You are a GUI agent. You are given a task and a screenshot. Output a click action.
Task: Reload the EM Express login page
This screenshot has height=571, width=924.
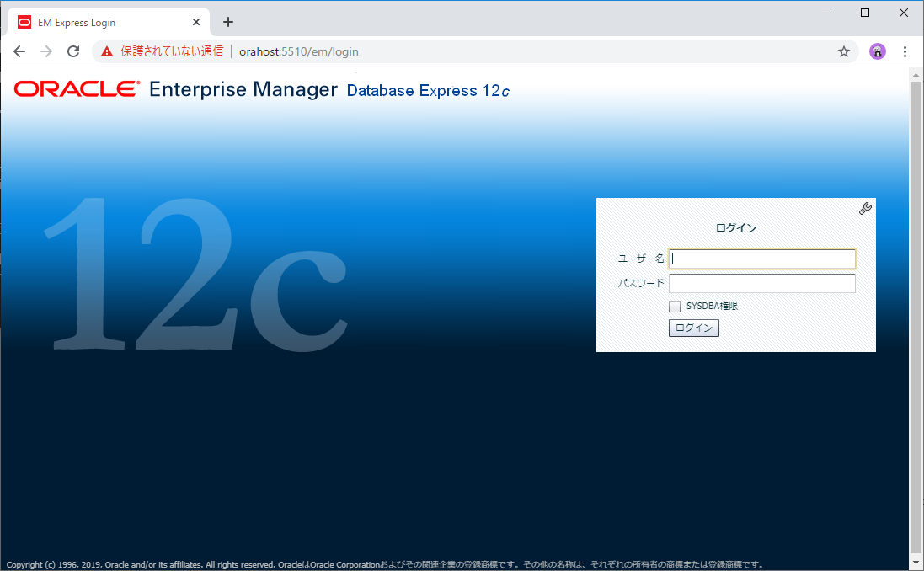(x=73, y=51)
